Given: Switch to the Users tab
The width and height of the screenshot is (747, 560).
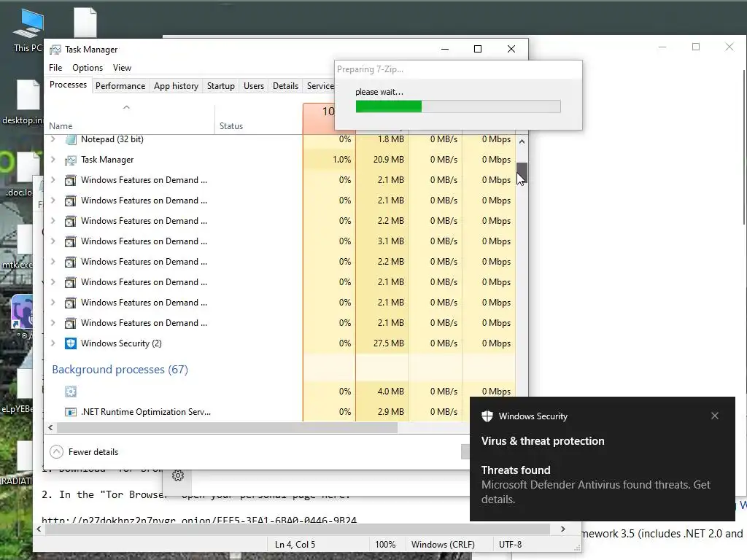Looking at the screenshot, I should tap(253, 86).
